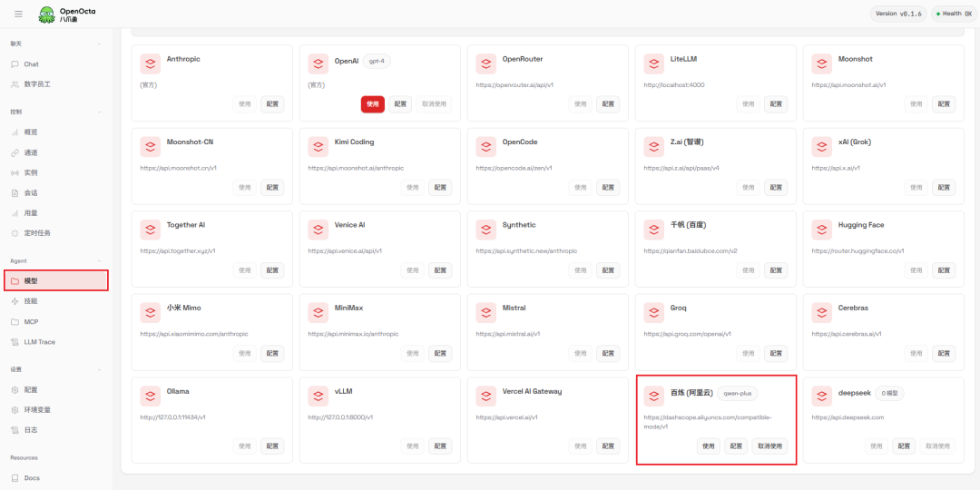This screenshot has width=980, height=490.
Task: Go to LLM Trace page
Action: (39, 342)
